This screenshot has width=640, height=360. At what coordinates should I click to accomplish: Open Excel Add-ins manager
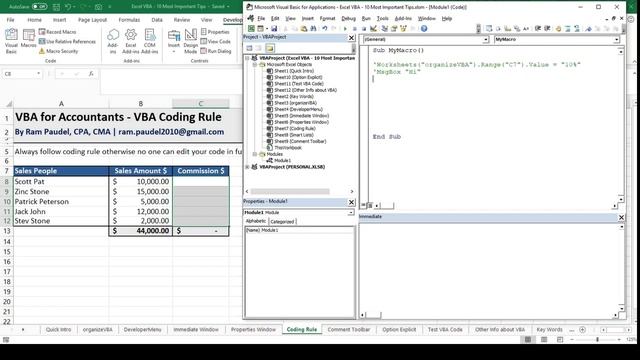[131, 41]
